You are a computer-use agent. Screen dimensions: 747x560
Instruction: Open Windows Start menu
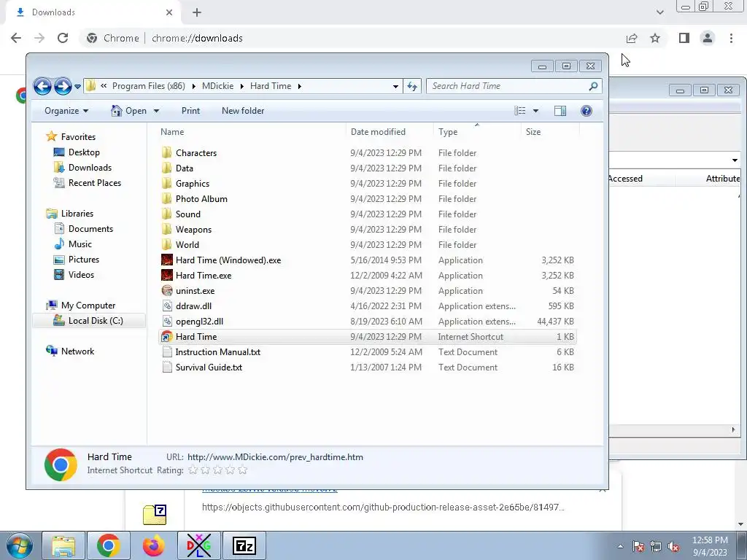coord(18,545)
